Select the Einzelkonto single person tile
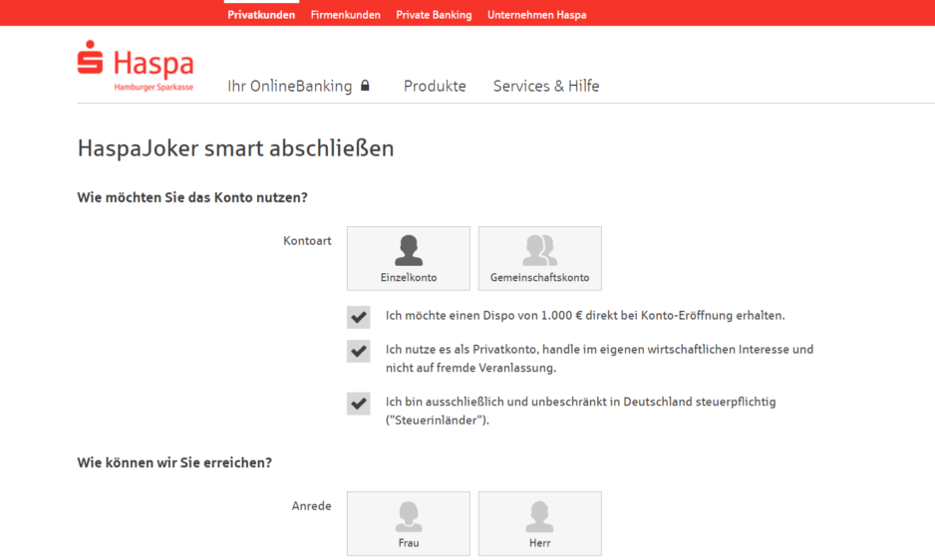Image resolution: width=935 pixels, height=560 pixels. 408,258
